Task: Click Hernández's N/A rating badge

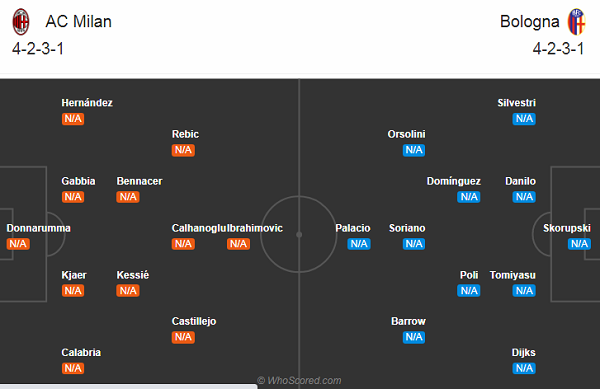Action: coord(73,119)
